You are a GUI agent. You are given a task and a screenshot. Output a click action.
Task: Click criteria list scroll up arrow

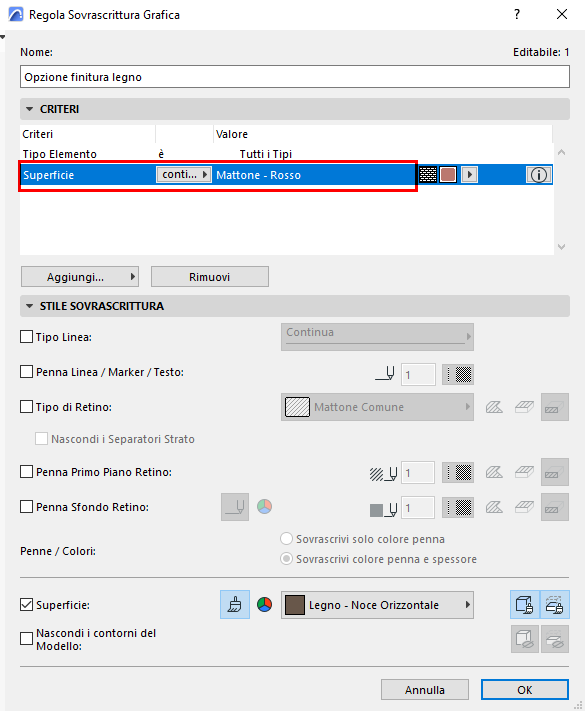tap(561, 153)
